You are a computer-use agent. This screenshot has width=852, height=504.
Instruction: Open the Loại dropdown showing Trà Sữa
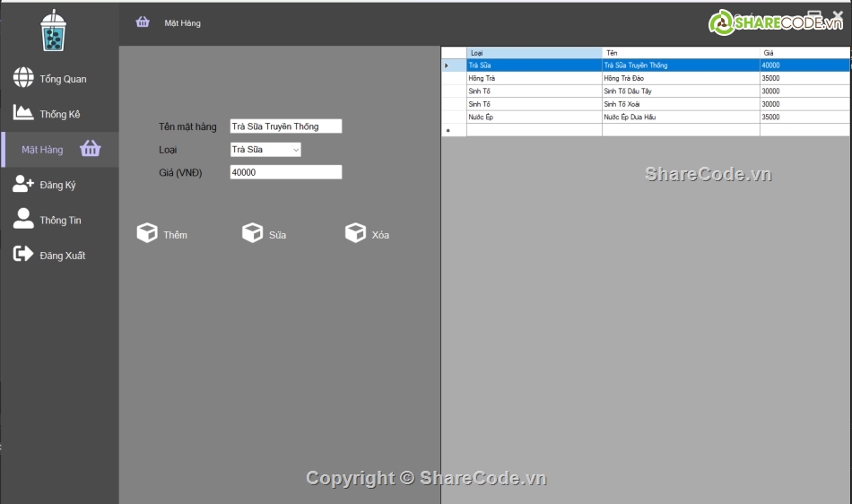coord(265,150)
